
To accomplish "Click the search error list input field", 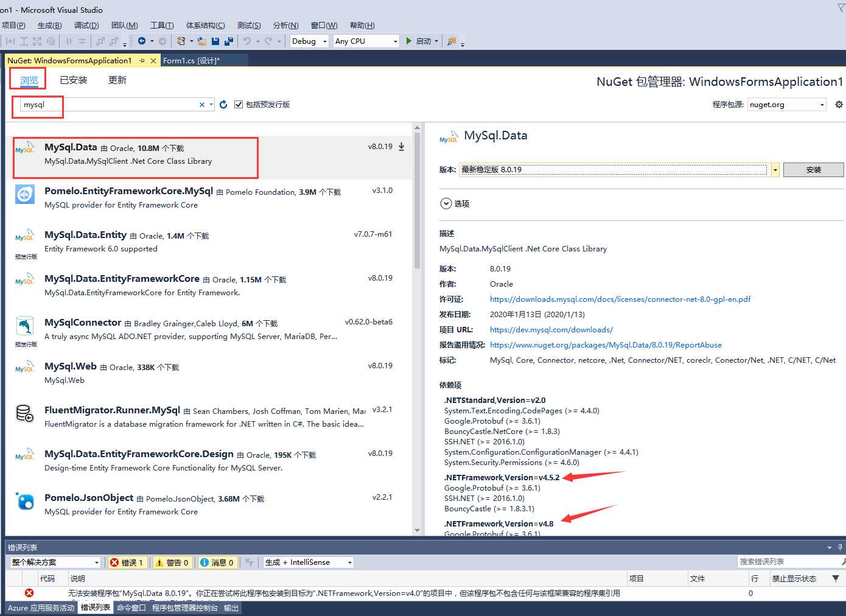I will (789, 561).
